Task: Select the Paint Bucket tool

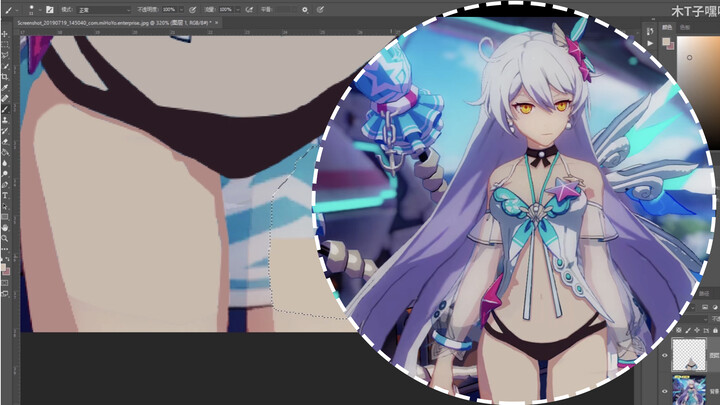Action: point(5,152)
